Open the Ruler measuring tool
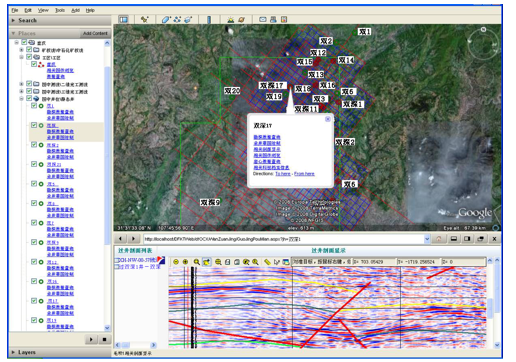The image size is (516, 362). click(x=209, y=20)
